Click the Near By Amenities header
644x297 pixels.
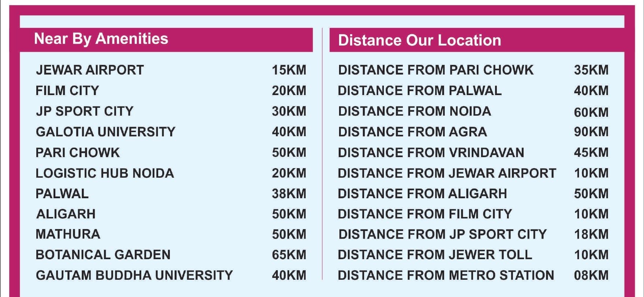coord(101,39)
